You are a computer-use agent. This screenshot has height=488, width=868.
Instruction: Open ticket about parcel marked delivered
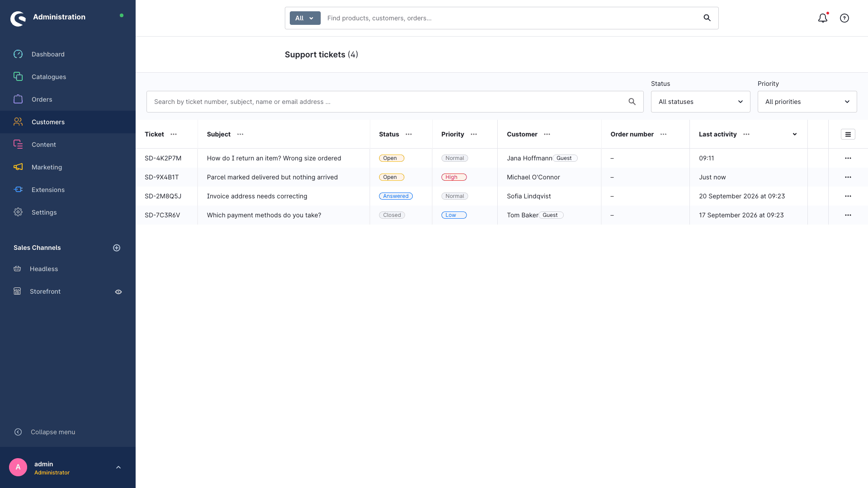point(272,177)
